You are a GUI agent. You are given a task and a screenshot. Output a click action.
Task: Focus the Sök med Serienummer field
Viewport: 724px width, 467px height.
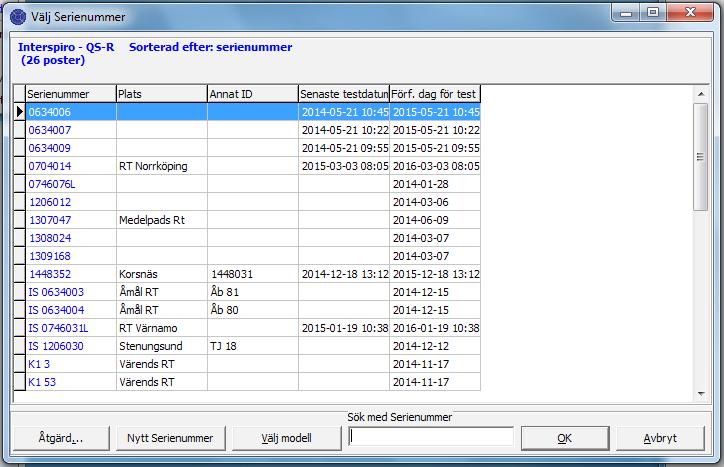pos(431,437)
